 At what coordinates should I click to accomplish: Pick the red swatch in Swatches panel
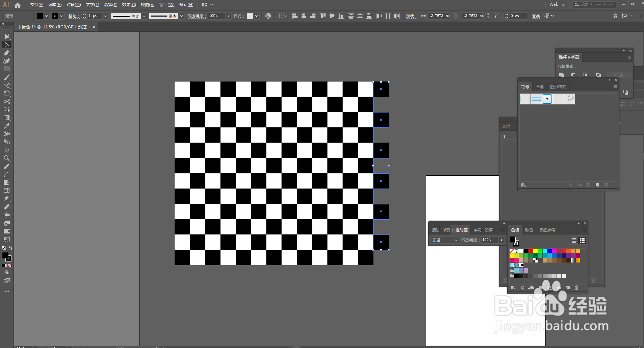[x=531, y=251]
